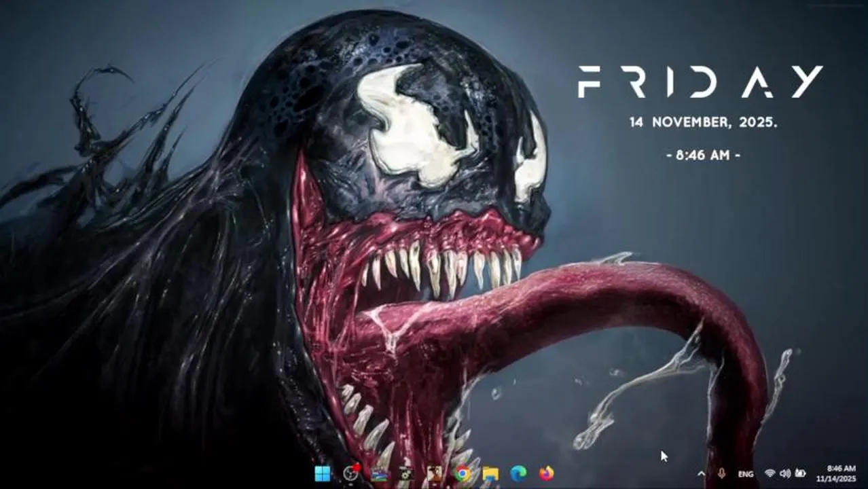
Task: Open Wi-Fi network settings in tray
Action: [x=770, y=473]
